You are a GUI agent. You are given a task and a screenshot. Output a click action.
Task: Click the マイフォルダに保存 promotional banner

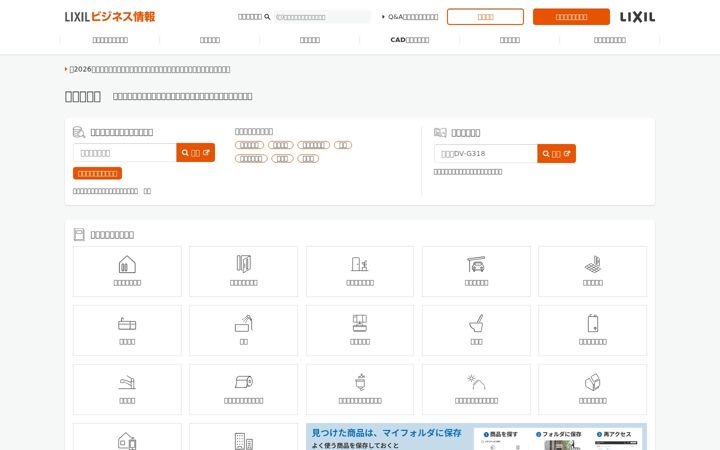(x=476, y=437)
